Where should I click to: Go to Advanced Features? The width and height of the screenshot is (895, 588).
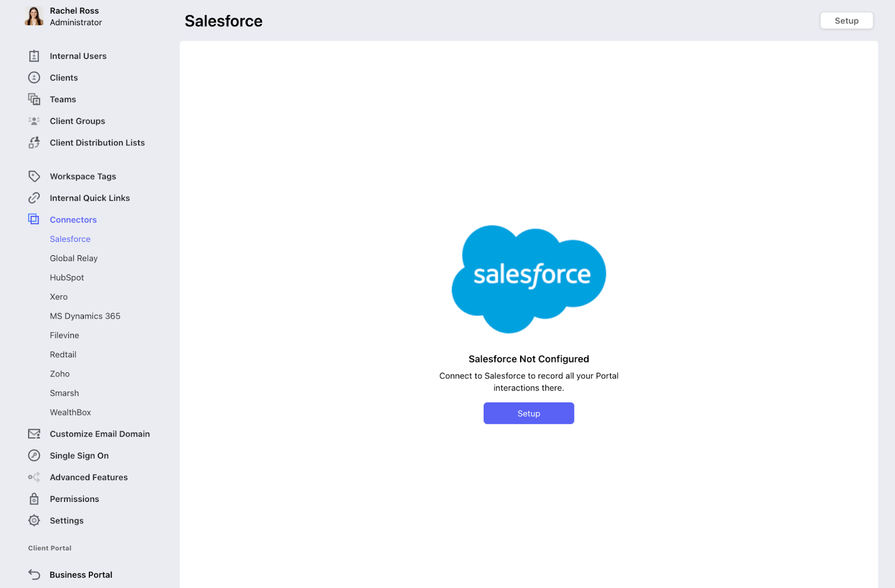click(x=88, y=477)
